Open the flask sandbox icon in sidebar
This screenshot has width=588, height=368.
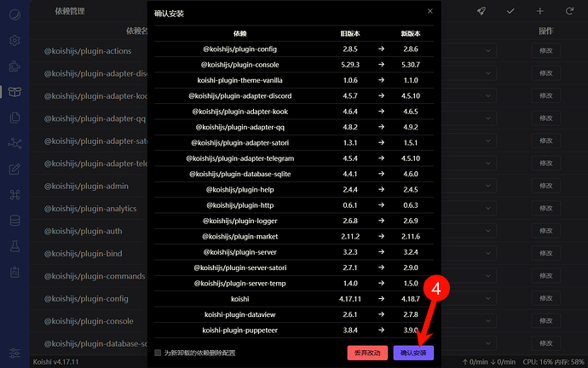(x=14, y=246)
